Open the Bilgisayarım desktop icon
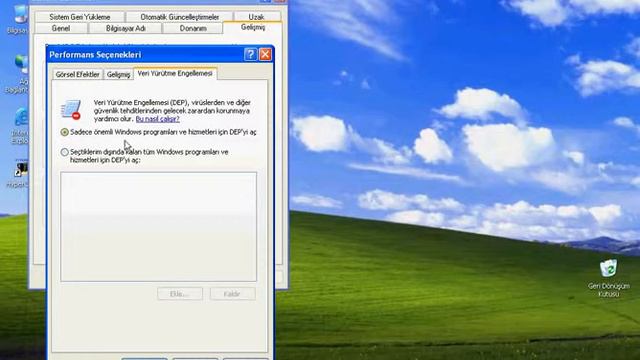The height and width of the screenshot is (360, 640). pos(18,18)
